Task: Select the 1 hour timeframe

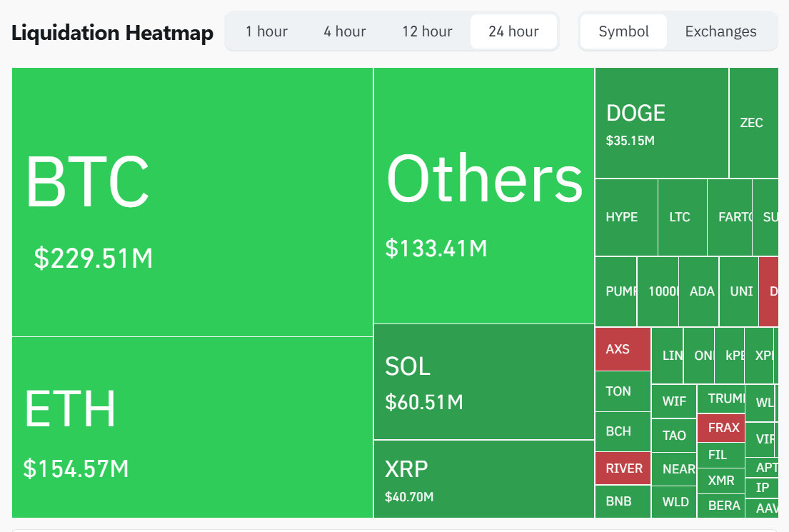Action: pos(266,31)
